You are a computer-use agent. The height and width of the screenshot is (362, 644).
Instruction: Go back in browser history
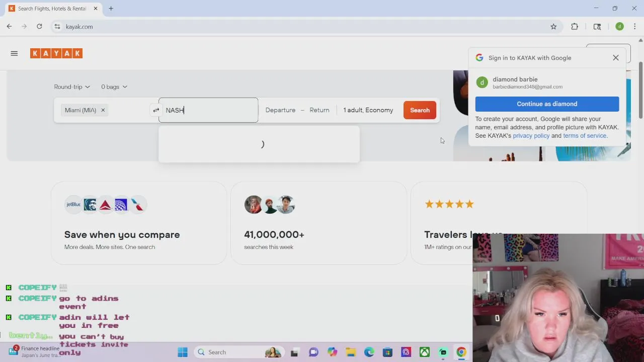(9, 27)
